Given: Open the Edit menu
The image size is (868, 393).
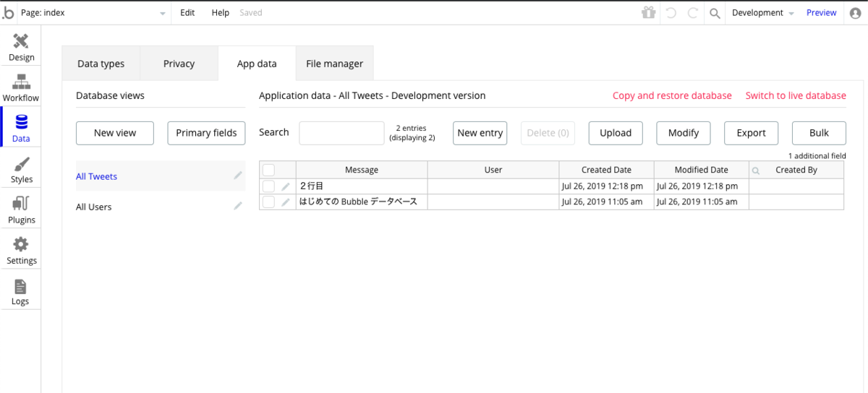Looking at the screenshot, I should (x=187, y=12).
